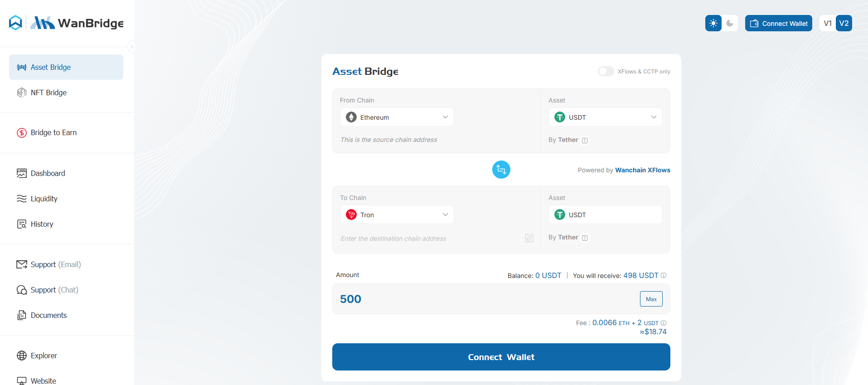Click the Wanchain hexagon logo icon
868x385 pixels.
[15, 23]
